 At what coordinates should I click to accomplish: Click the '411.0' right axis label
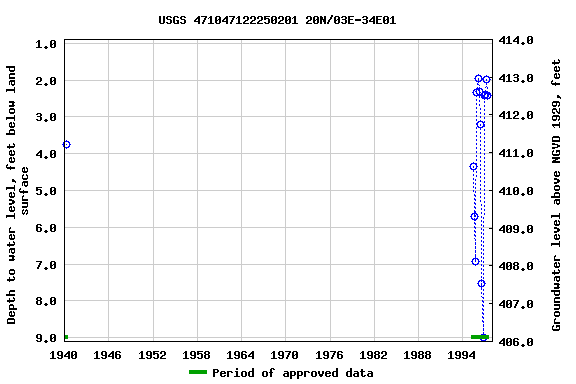coord(516,153)
